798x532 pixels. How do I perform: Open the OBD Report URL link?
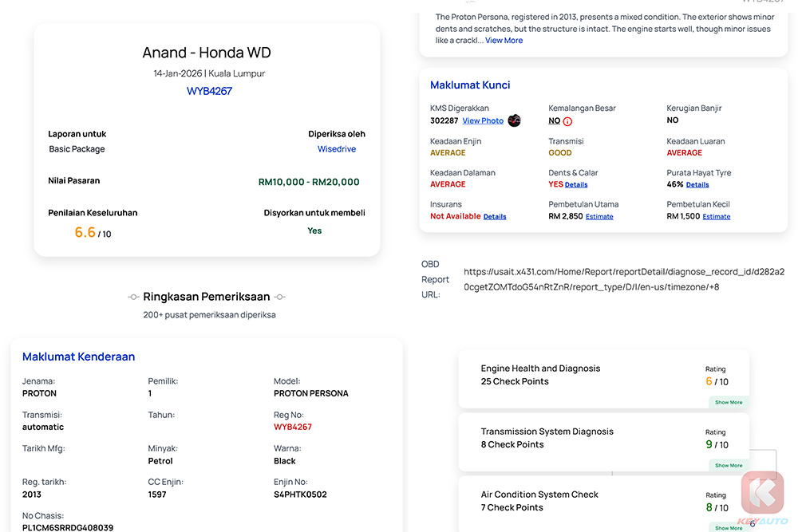tap(623, 279)
